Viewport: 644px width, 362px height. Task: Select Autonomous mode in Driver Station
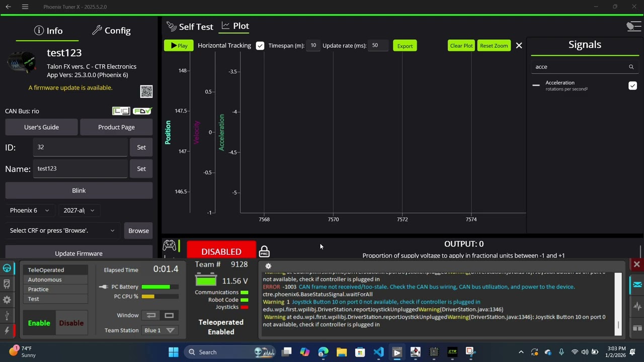pyautogui.click(x=55, y=280)
